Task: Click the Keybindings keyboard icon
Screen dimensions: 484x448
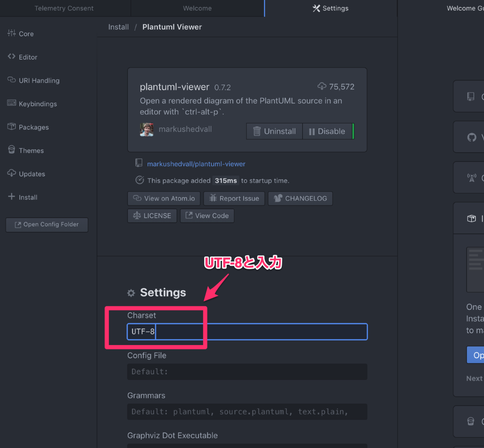Action: (11, 103)
